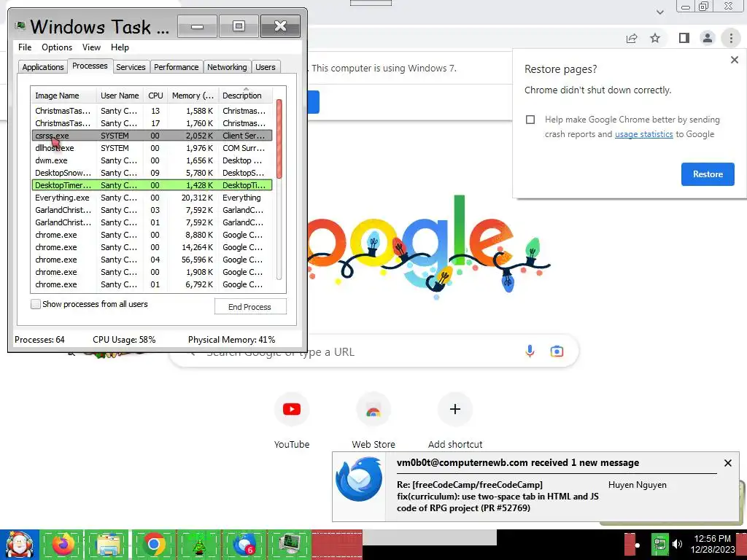The width and height of the screenshot is (747, 560).
Task: Close the Restore pages popup
Action: click(x=734, y=60)
